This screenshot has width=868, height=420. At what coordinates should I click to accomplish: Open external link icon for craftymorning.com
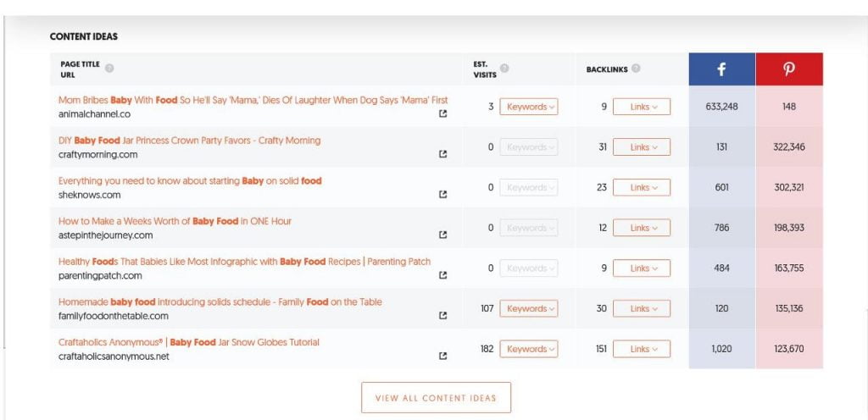pyautogui.click(x=442, y=154)
